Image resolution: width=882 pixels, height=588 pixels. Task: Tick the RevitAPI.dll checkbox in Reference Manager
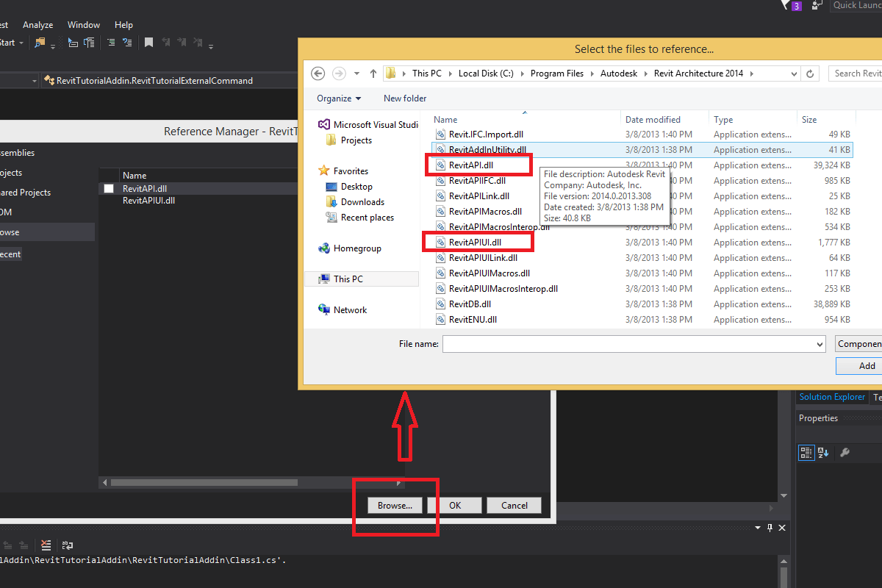109,189
